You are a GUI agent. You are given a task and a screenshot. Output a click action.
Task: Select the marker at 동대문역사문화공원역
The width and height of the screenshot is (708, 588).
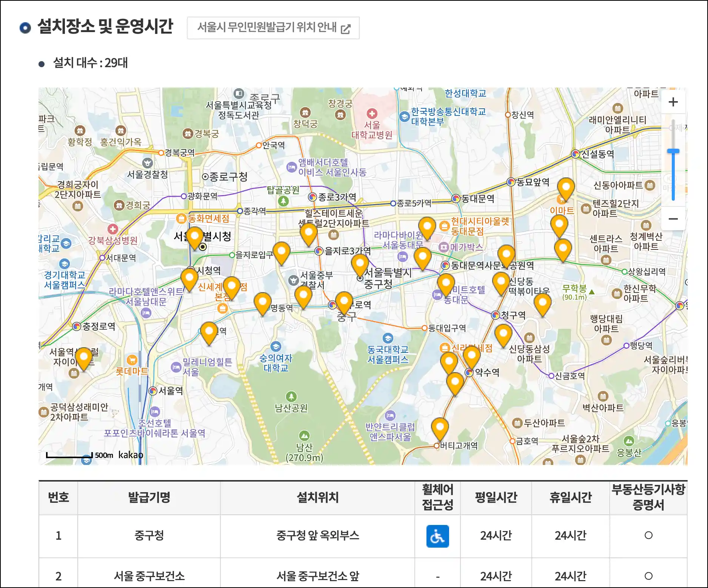pos(506,256)
